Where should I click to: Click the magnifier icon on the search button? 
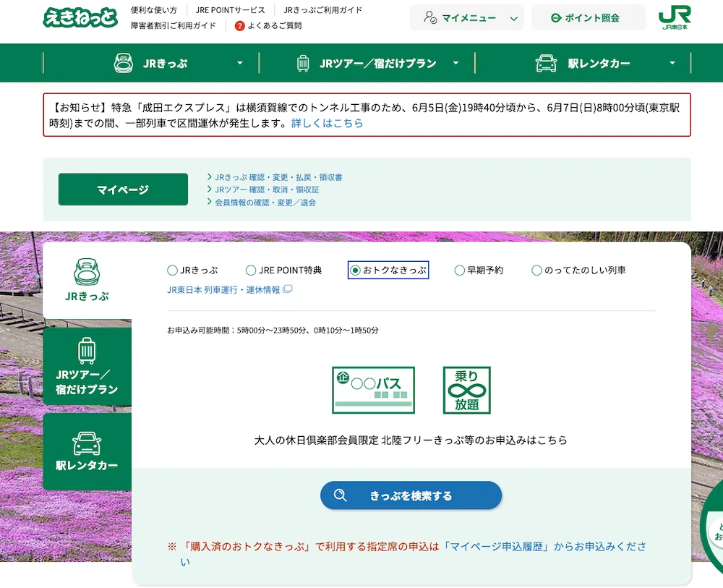pos(341,495)
